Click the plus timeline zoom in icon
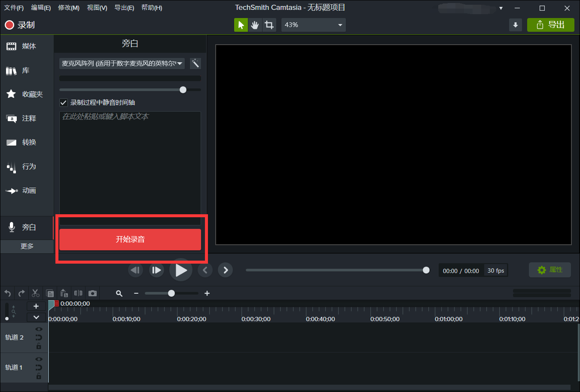The image size is (580, 392). pos(207,293)
